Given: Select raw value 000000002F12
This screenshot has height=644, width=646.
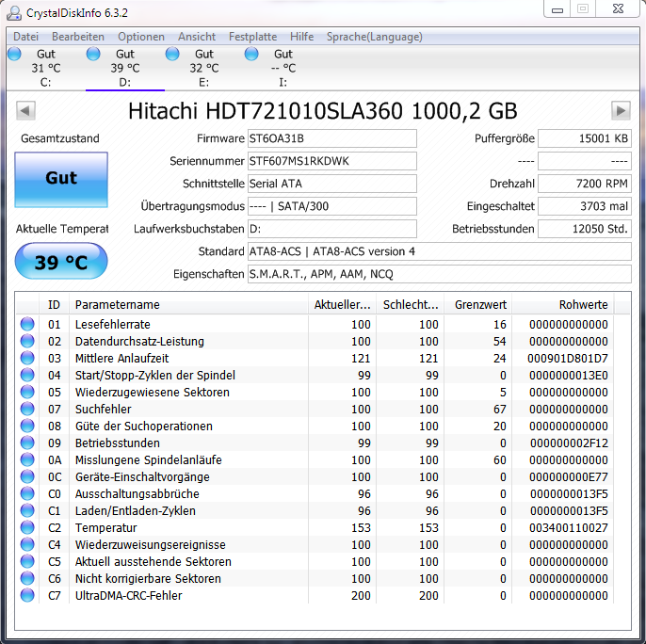Looking at the screenshot, I should [x=569, y=443].
